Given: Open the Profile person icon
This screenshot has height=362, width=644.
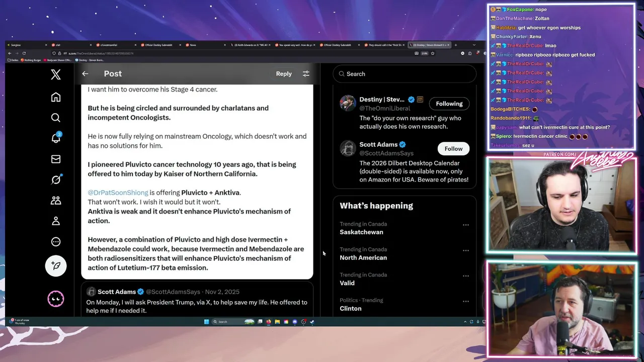Looking at the screenshot, I should 56,221.
